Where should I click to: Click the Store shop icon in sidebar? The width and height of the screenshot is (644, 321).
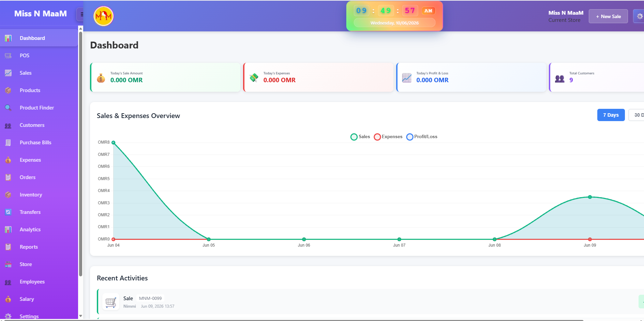8,264
